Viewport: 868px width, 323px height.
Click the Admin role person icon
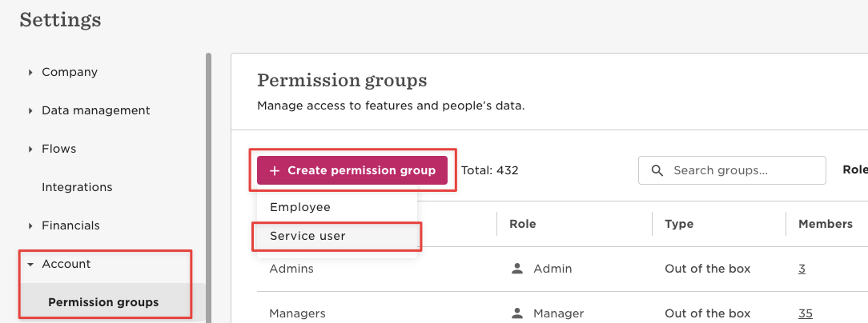tap(517, 269)
